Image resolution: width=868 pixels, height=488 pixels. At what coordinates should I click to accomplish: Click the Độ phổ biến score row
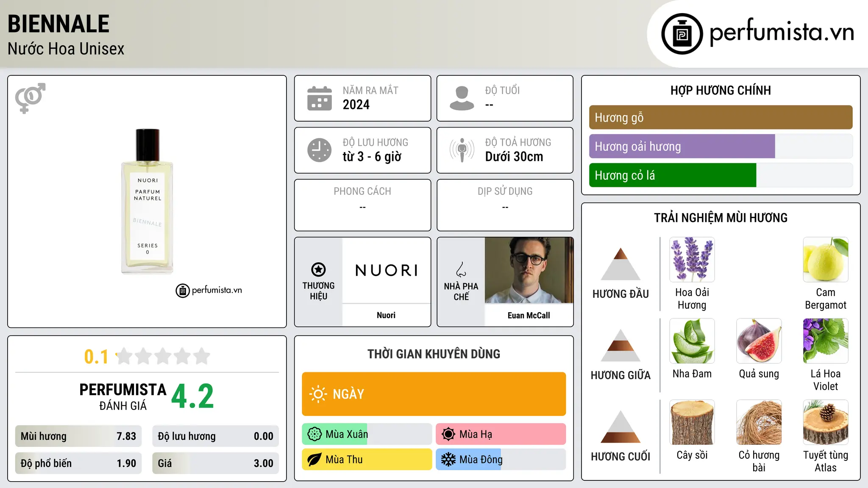point(78,463)
